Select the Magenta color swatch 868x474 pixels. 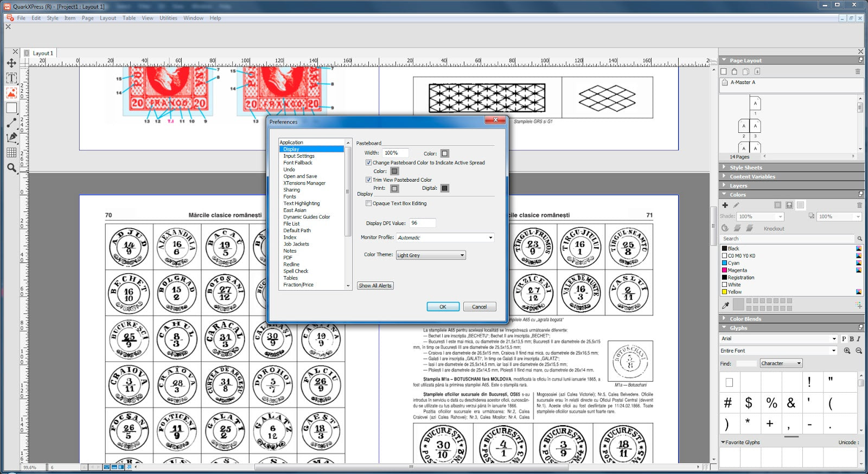point(737,270)
